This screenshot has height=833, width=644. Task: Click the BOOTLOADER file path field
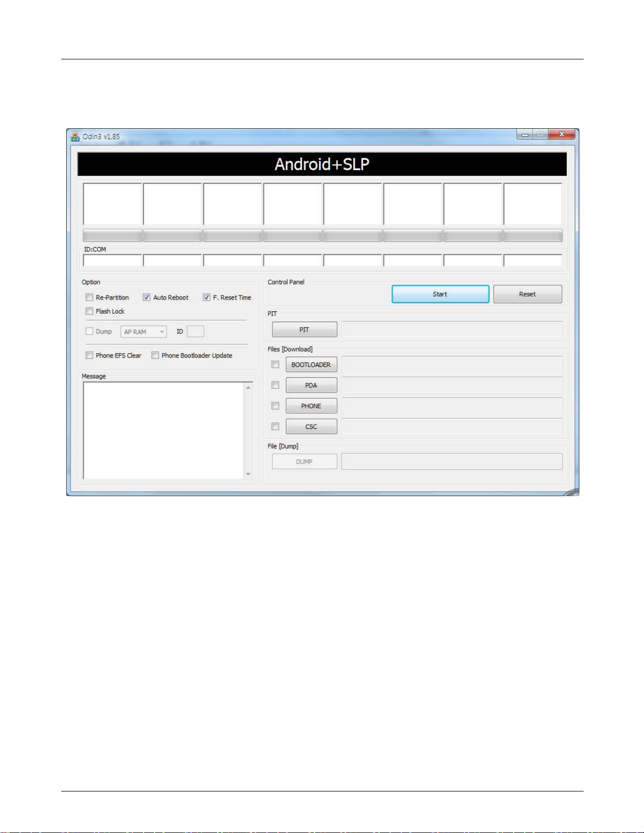click(452, 364)
